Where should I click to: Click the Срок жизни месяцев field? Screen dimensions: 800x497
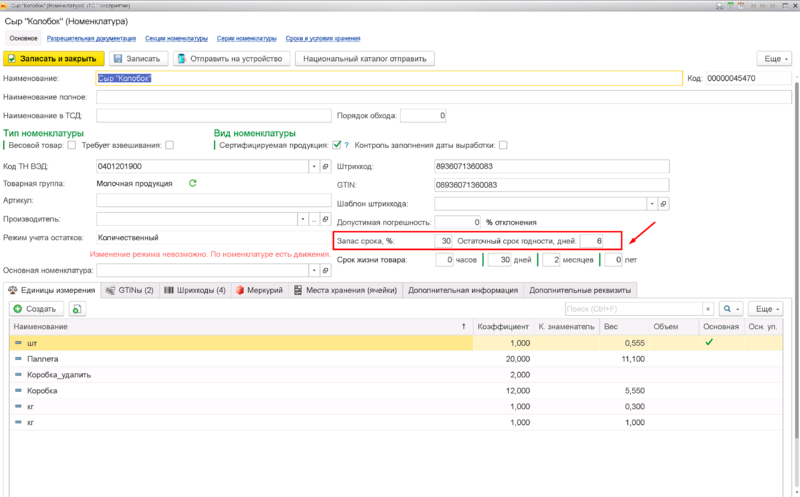pos(551,260)
